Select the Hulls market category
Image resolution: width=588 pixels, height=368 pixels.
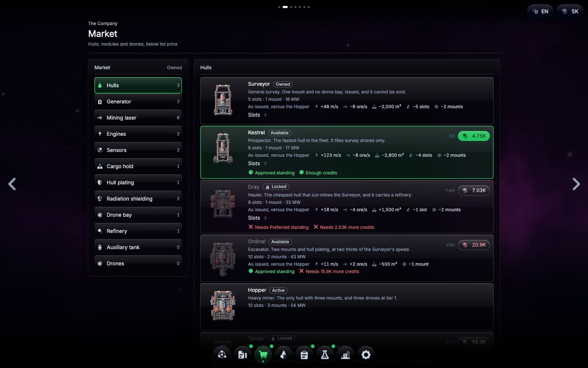pos(138,85)
